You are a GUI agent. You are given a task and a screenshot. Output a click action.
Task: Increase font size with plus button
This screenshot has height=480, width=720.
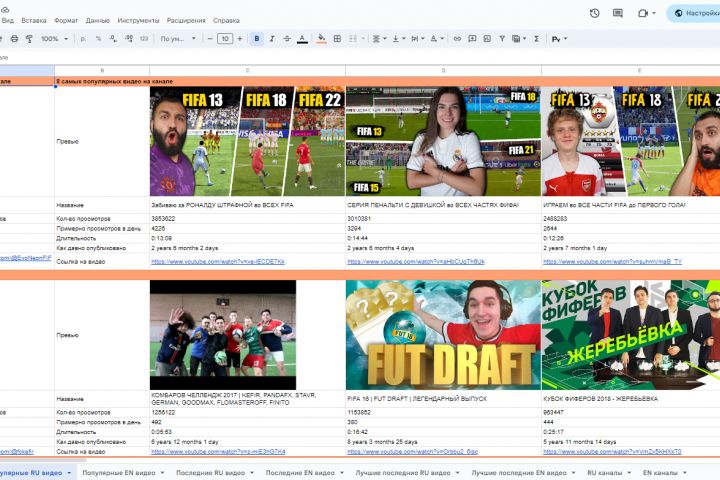point(240,39)
